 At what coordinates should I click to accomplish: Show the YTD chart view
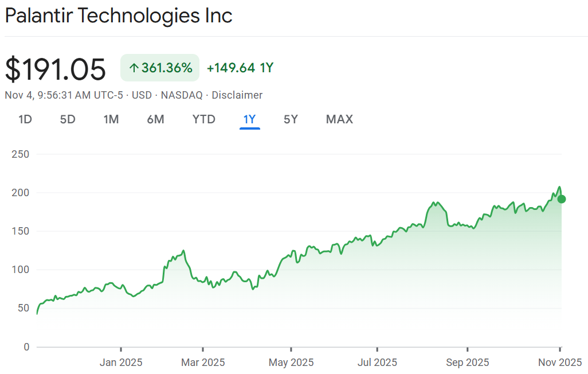[203, 119]
